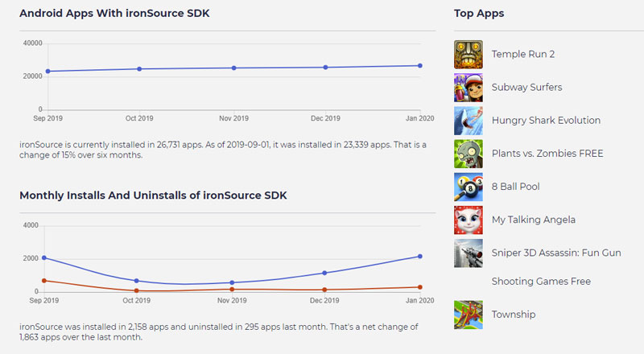Click the Nov 2019 point on apps chart

[234, 68]
